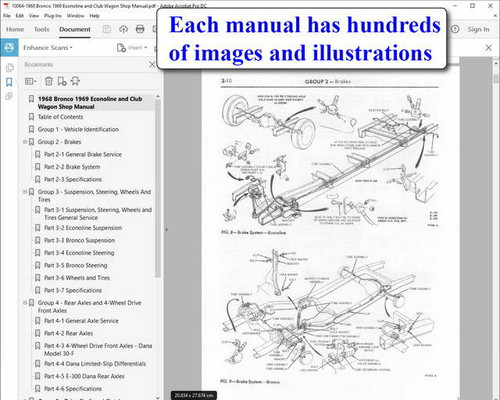Click the Print icon in toolbar

click(x=140, y=29)
